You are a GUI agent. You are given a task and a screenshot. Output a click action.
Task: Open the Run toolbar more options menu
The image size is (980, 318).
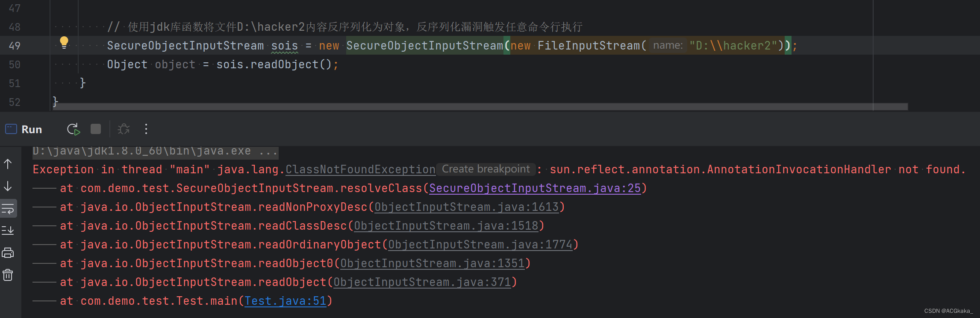[146, 129]
